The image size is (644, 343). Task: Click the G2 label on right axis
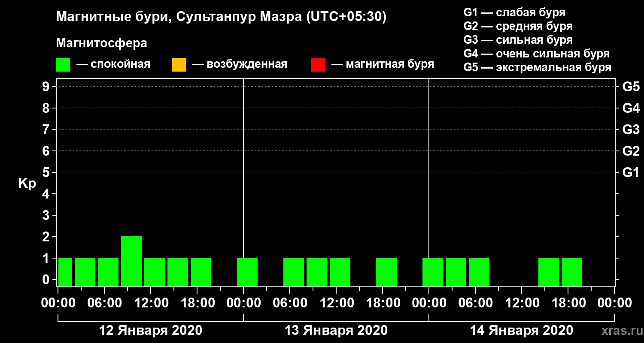(x=631, y=151)
